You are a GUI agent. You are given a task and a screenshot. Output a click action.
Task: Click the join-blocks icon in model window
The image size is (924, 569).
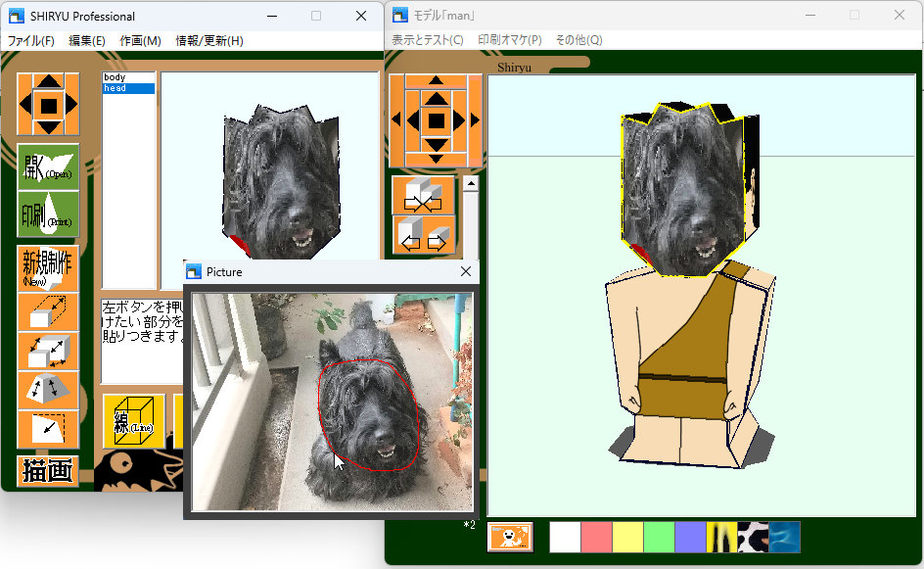tap(423, 195)
